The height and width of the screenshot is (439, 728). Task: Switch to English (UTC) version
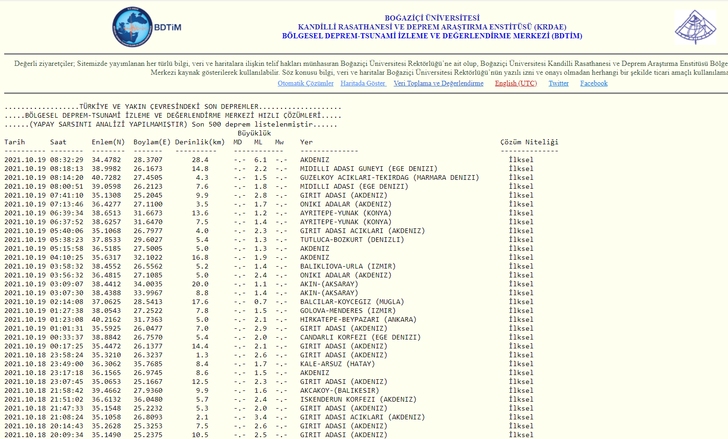(516, 84)
